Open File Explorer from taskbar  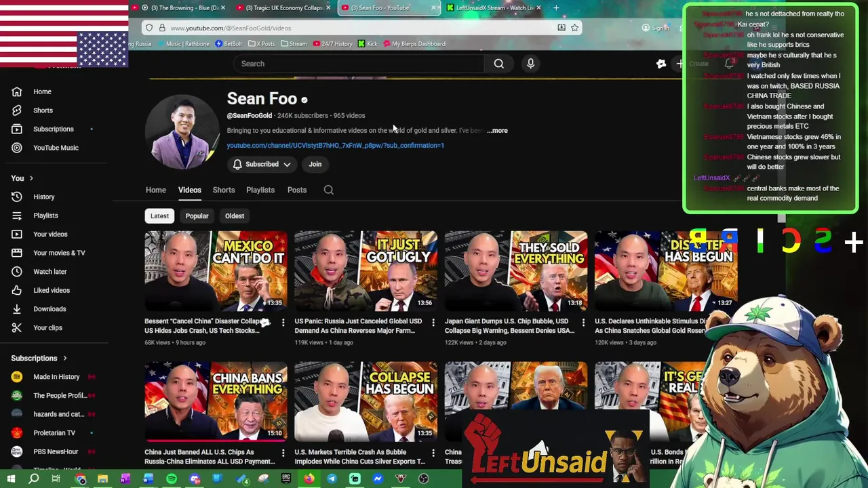click(x=102, y=479)
